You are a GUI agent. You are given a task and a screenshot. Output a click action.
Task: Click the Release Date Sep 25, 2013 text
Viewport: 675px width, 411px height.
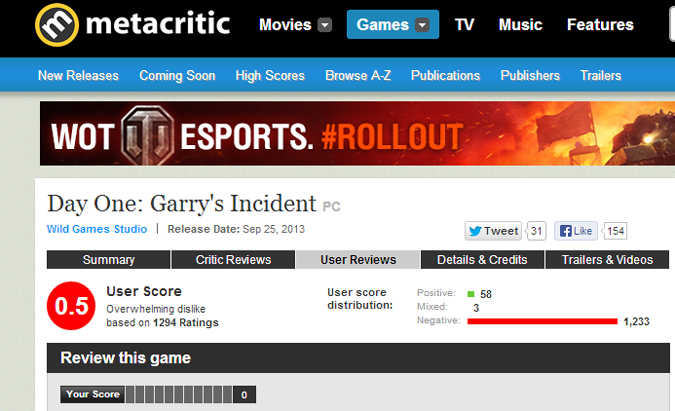pyautogui.click(x=236, y=229)
